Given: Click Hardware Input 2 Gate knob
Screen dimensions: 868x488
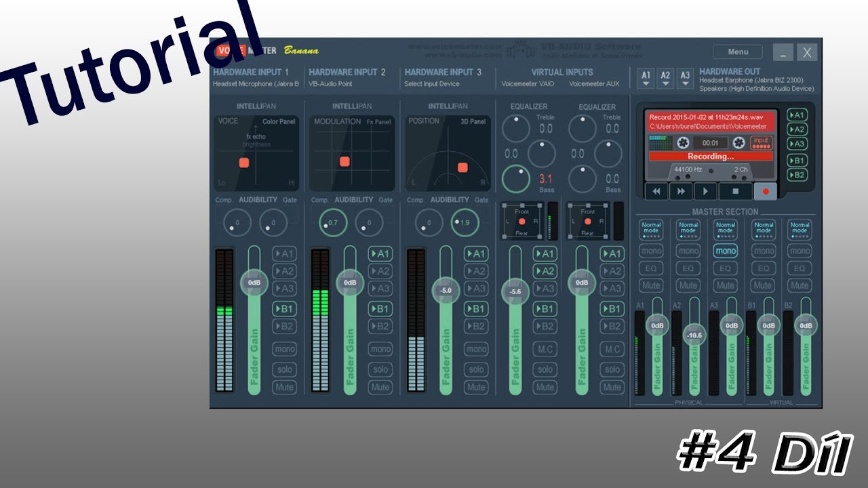Looking at the screenshot, I should tap(369, 222).
